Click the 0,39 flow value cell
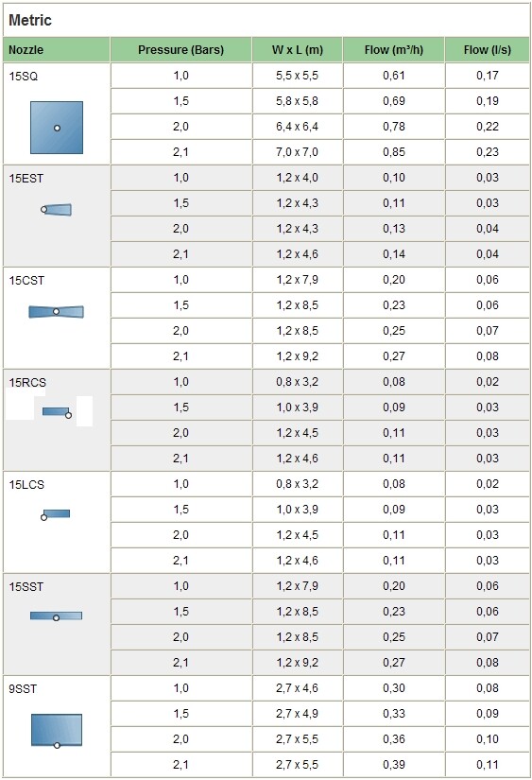Screen dimensions: 532x780 click(x=394, y=765)
